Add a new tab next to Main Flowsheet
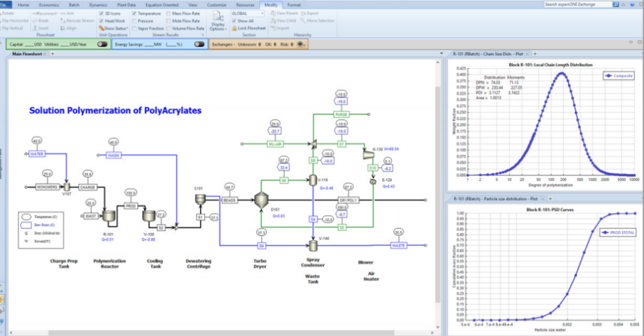 click(53, 54)
